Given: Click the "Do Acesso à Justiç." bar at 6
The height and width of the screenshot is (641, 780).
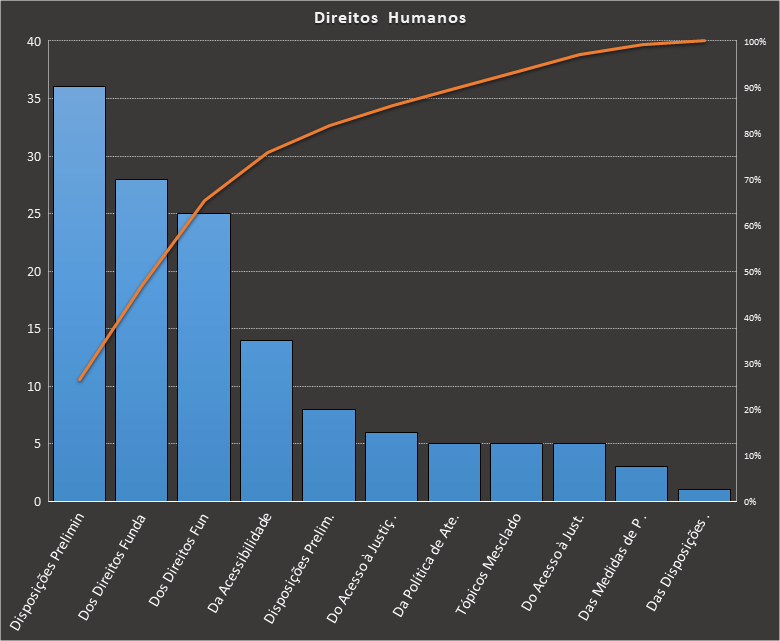Looking at the screenshot, I should click(x=391, y=466).
